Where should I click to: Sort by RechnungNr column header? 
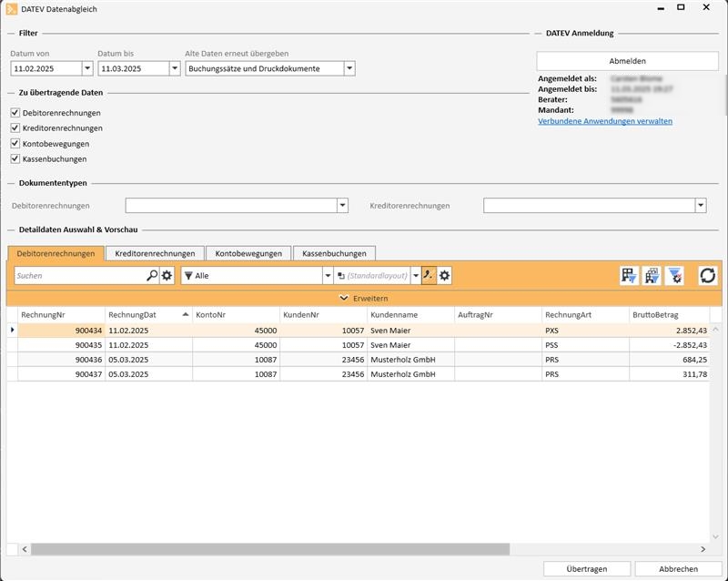(61, 315)
